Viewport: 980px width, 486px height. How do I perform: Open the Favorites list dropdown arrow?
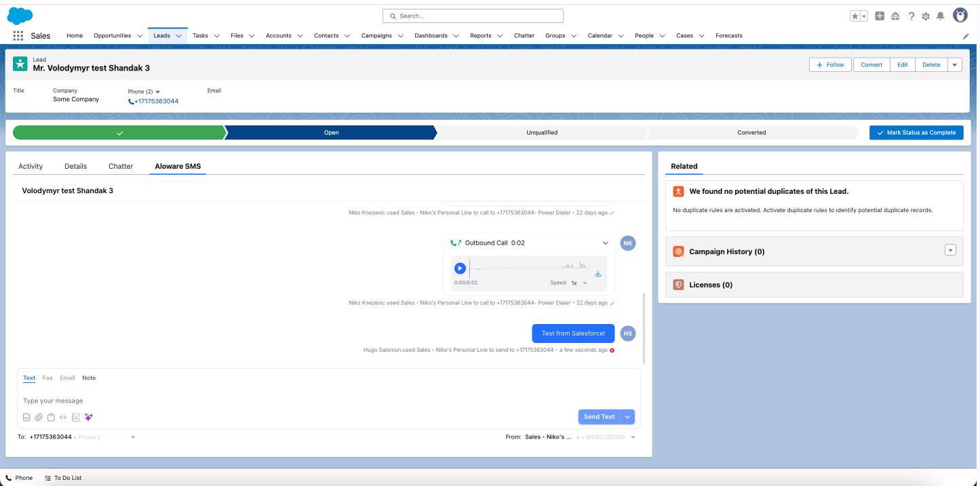coord(864,16)
